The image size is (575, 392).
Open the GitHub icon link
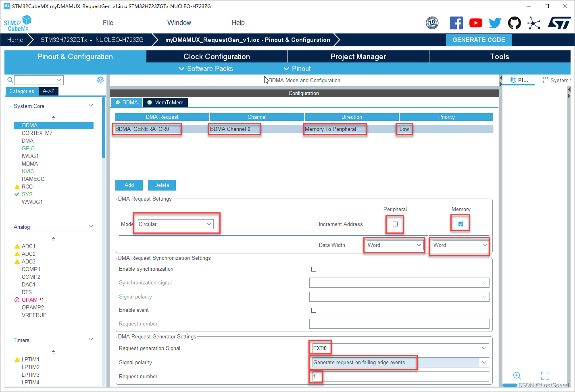(515, 23)
